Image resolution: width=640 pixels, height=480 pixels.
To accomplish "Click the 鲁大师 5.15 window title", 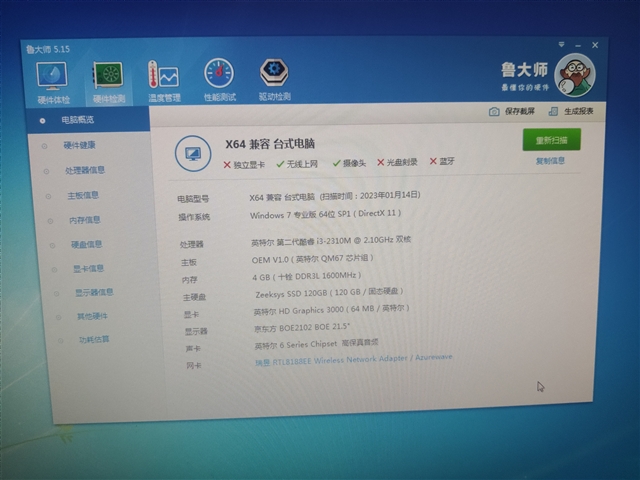I will click(x=48, y=49).
